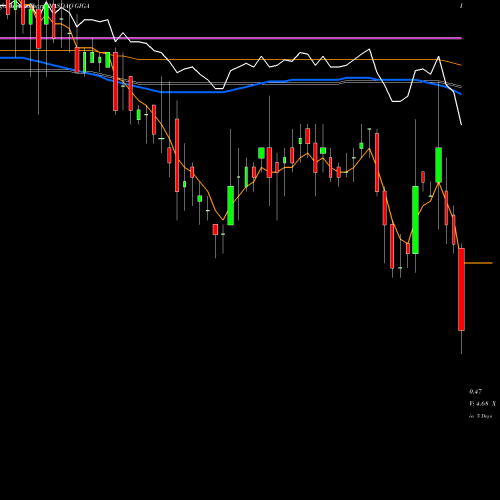Screen dimensions: 500x500
Task: Click the '0.47' price value label
Action: (475, 391)
